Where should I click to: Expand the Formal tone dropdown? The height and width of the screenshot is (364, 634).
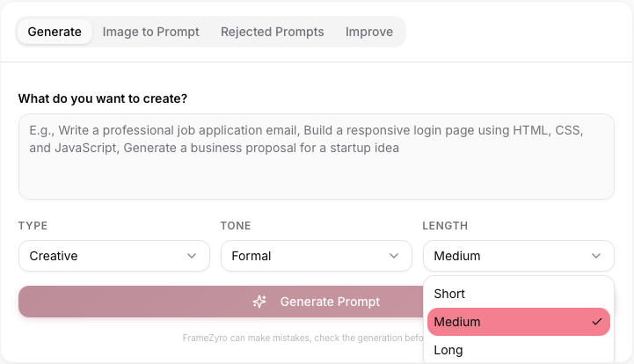click(x=317, y=256)
